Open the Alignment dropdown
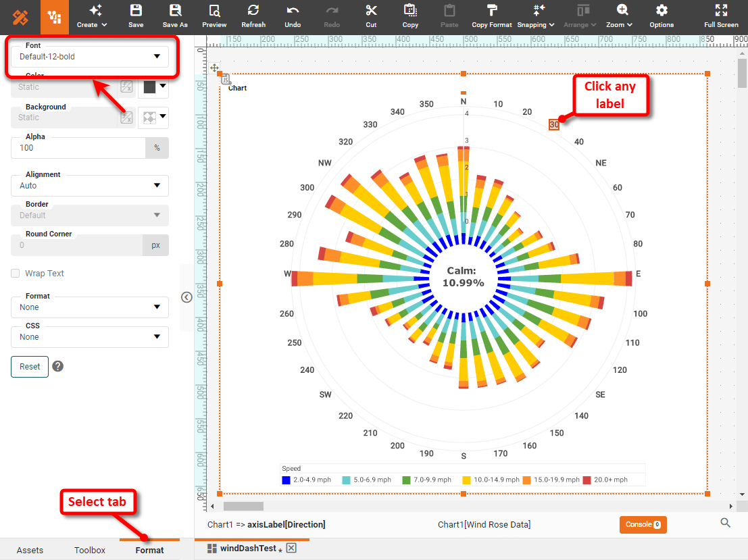Viewport: 748px width, 560px height. coord(90,186)
